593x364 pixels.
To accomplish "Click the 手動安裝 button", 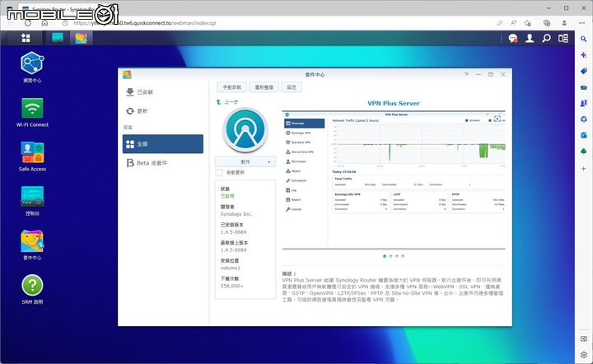I will 231,87.
